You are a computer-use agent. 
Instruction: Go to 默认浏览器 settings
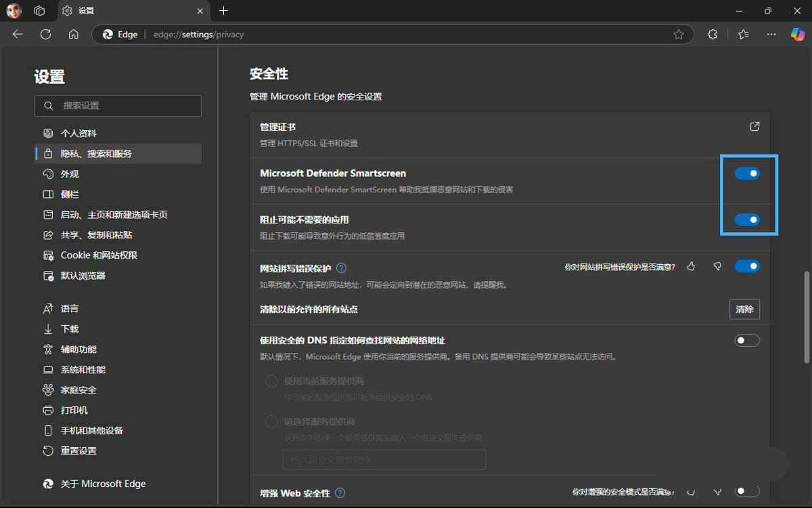(x=118, y=276)
